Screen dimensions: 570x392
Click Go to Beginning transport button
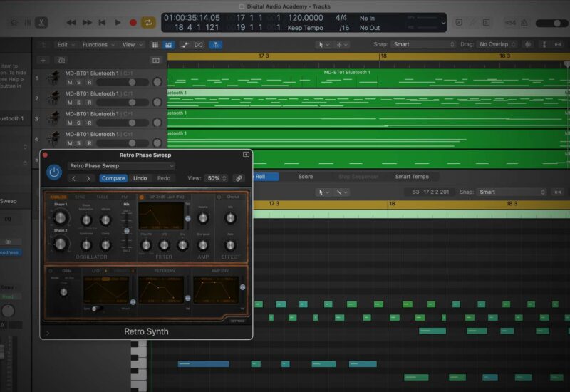(102, 23)
